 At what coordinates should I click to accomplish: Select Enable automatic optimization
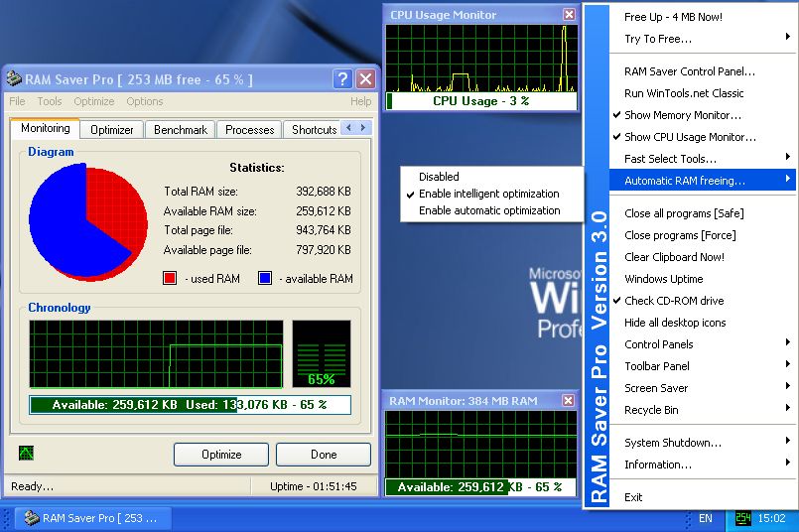point(488,210)
